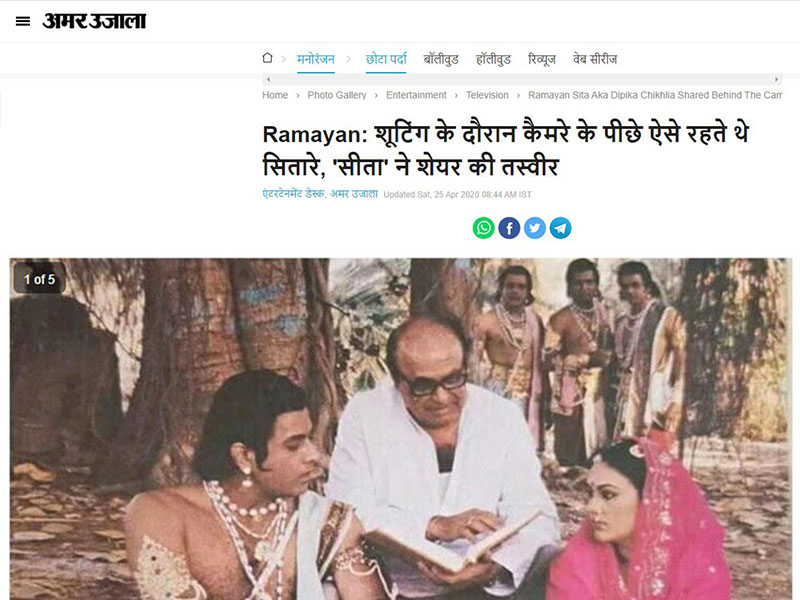Click the Amar Ujala logo
800x600 pixels.
pos(94,21)
